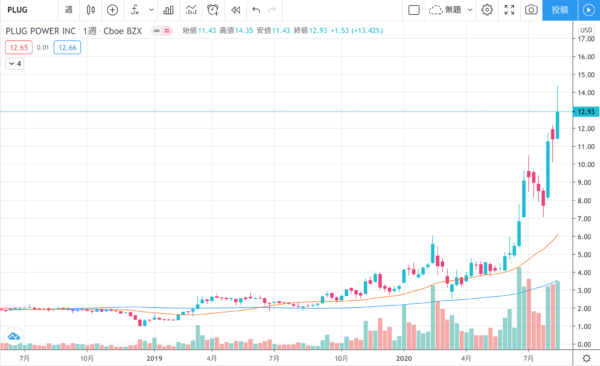The height and width of the screenshot is (366, 600).
Task: Click the blue play stream icon
Action: pyautogui.click(x=589, y=10)
